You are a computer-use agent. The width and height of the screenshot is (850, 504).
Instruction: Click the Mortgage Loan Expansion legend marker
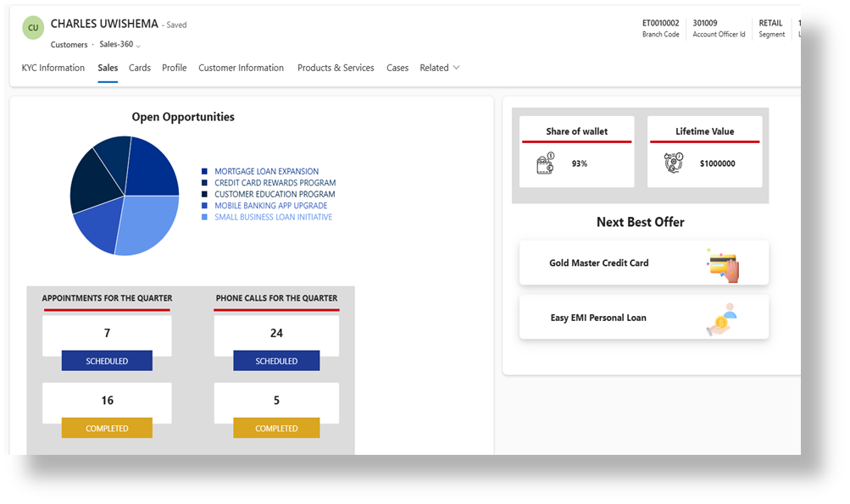[203, 171]
